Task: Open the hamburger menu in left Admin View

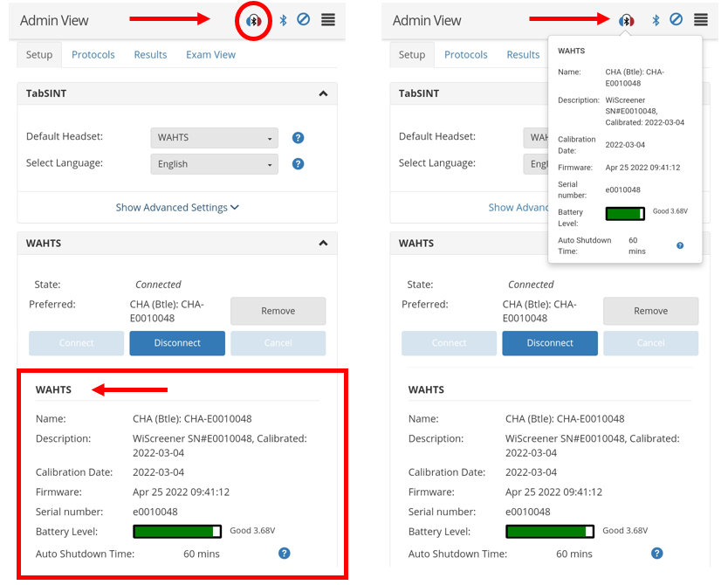Action: (x=328, y=19)
